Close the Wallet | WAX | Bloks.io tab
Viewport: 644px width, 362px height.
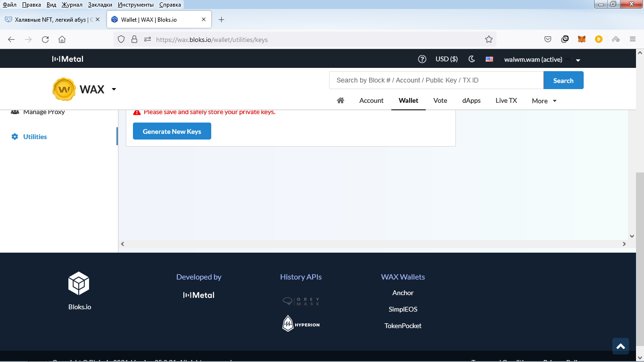pyautogui.click(x=204, y=20)
